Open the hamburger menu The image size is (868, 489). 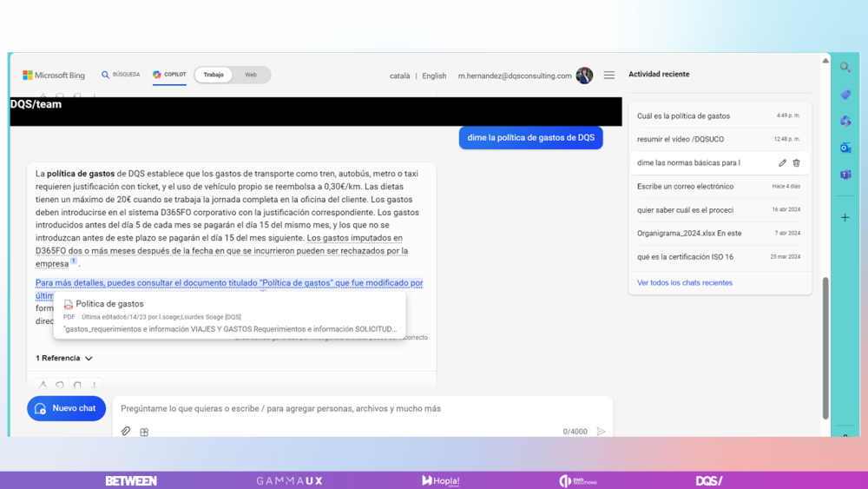coord(609,76)
